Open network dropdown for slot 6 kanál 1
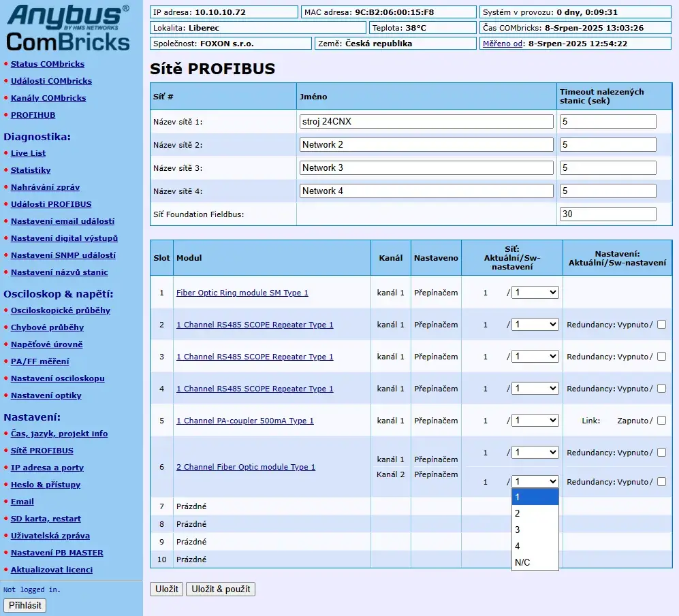This screenshot has height=616, width=679. (x=535, y=453)
